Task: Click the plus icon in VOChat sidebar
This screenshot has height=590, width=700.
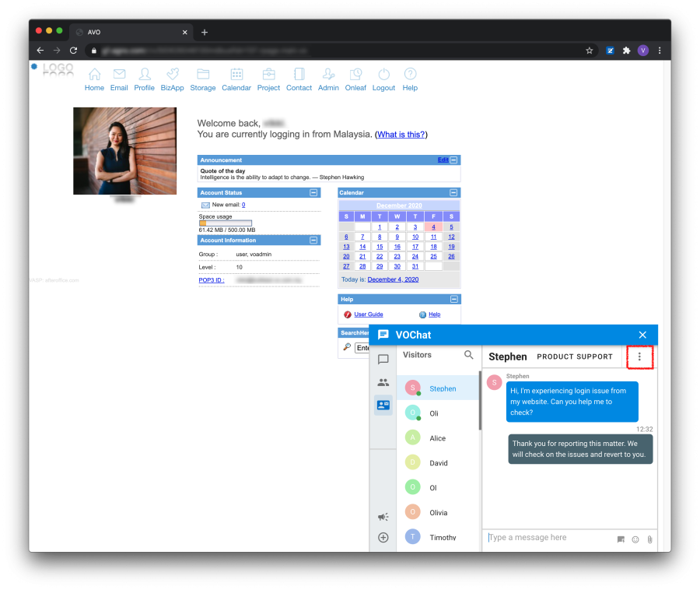Action: [383, 537]
